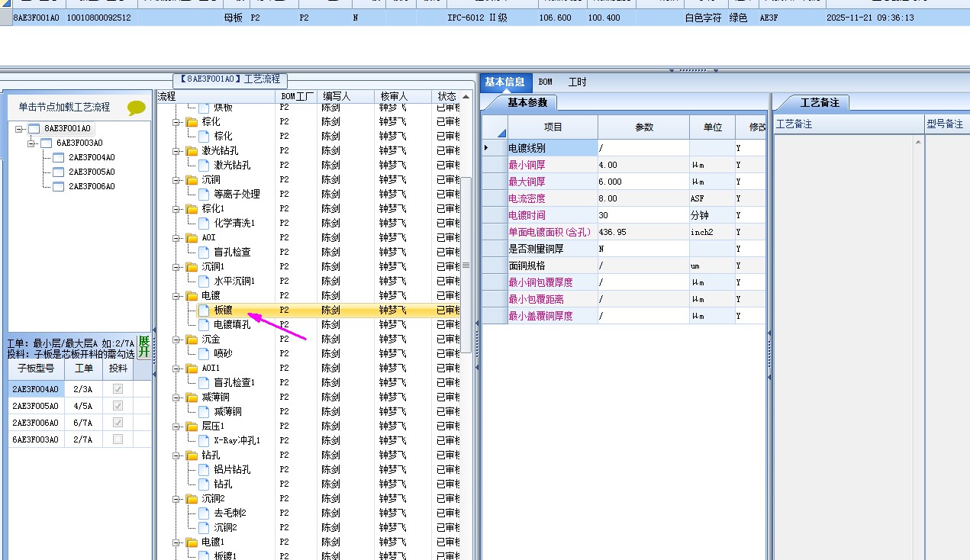Click the page icon of 盲孔检查 step

click(x=204, y=253)
